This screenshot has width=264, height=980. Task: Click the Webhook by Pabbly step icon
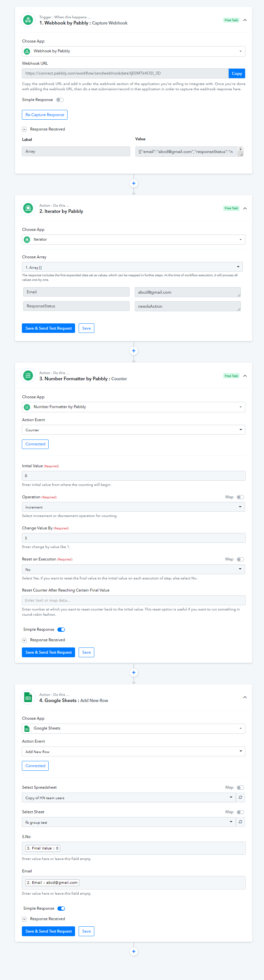(x=28, y=20)
